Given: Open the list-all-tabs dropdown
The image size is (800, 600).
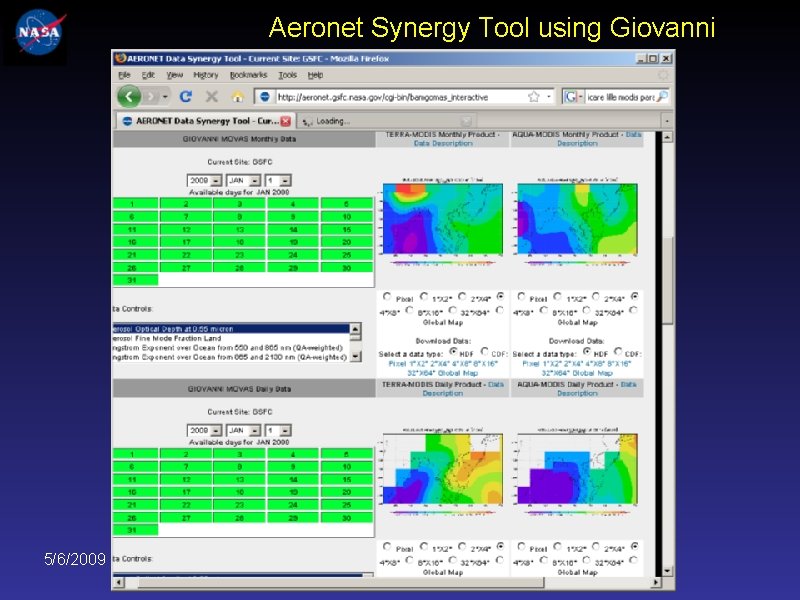Looking at the screenshot, I should [x=667, y=121].
